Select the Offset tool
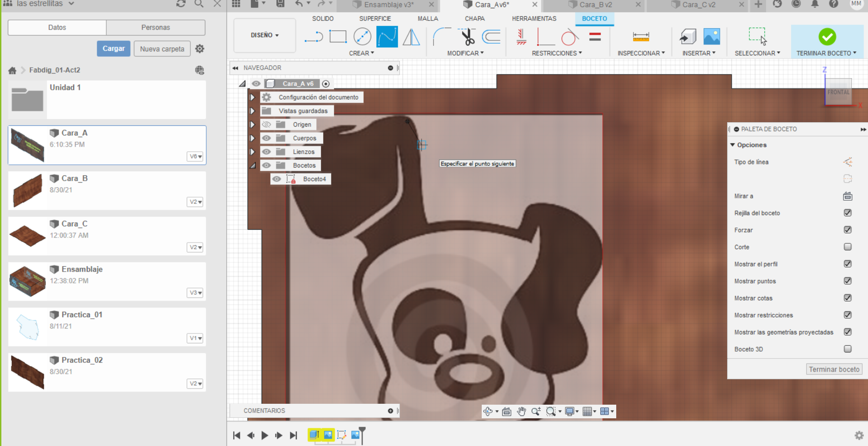This screenshot has width=868, height=446. (491, 36)
